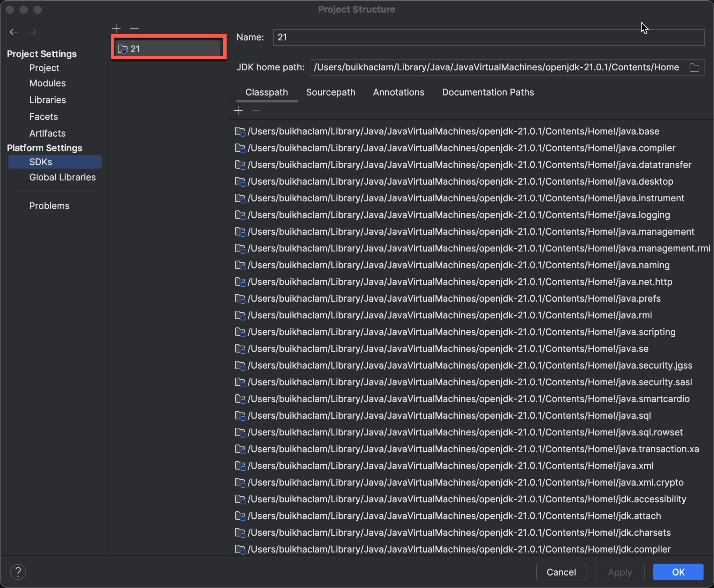Screen dimensions: 714x588
Task: Open the Problems section
Action: (x=49, y=206)
